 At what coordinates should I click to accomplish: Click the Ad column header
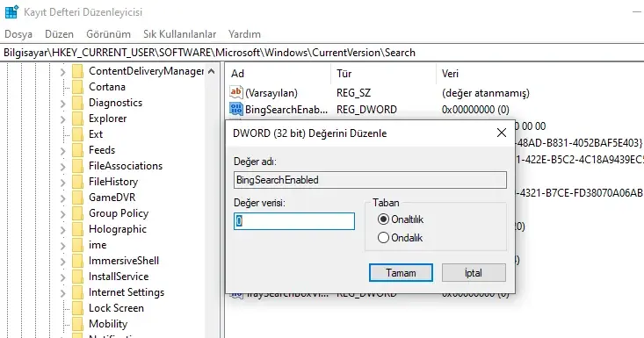[278, 74]
